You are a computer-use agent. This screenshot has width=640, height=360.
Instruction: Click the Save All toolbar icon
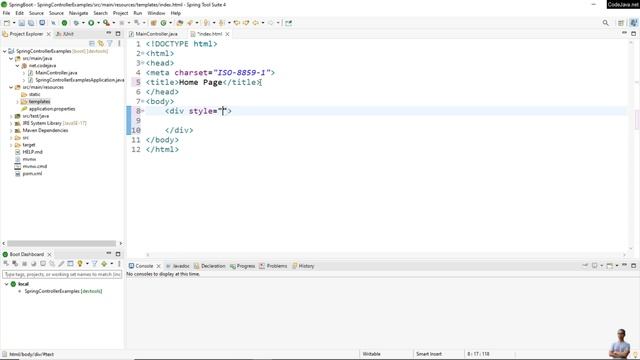pos(31,23)
